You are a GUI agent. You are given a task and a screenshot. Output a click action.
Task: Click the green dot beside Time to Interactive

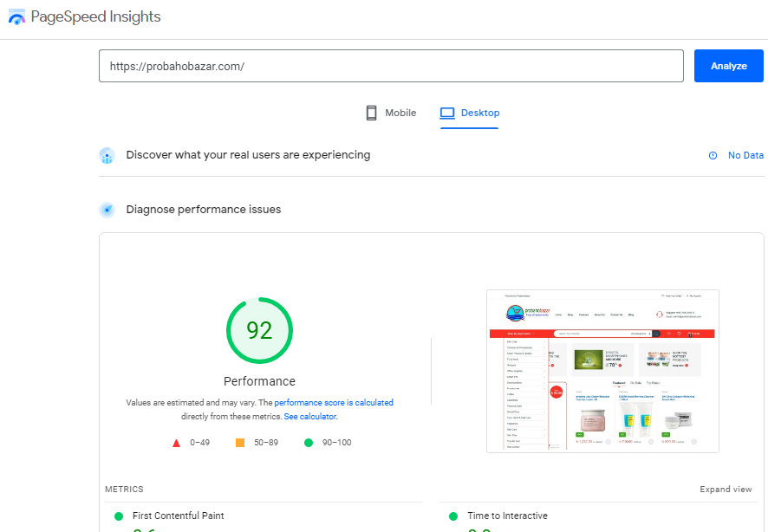point(453,515)
